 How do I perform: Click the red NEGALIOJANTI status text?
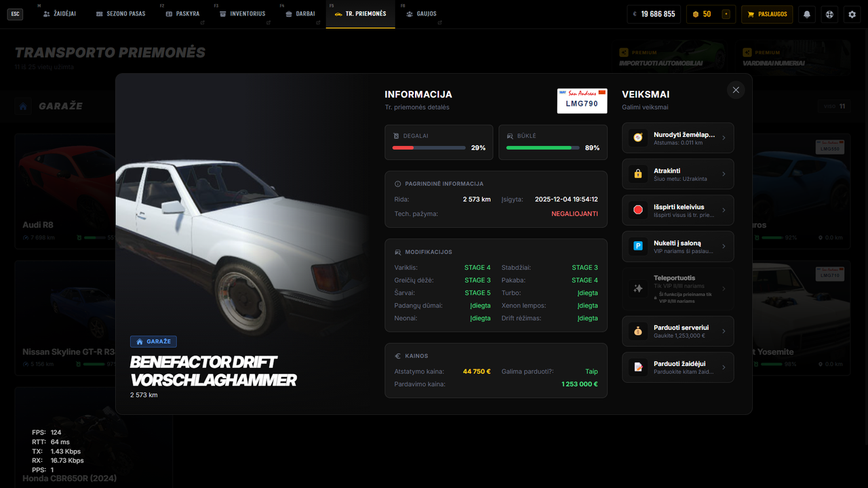tap(574, 214)
